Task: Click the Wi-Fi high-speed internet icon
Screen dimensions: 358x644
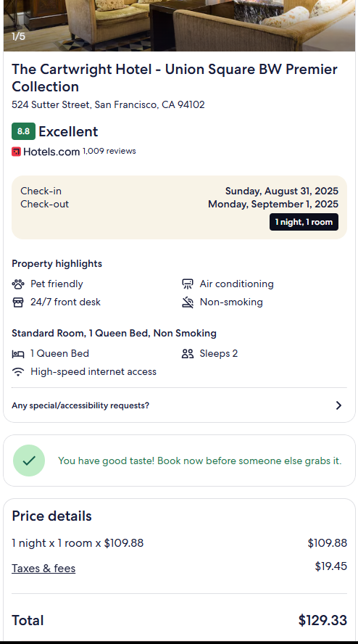Action: click(18, 372)
